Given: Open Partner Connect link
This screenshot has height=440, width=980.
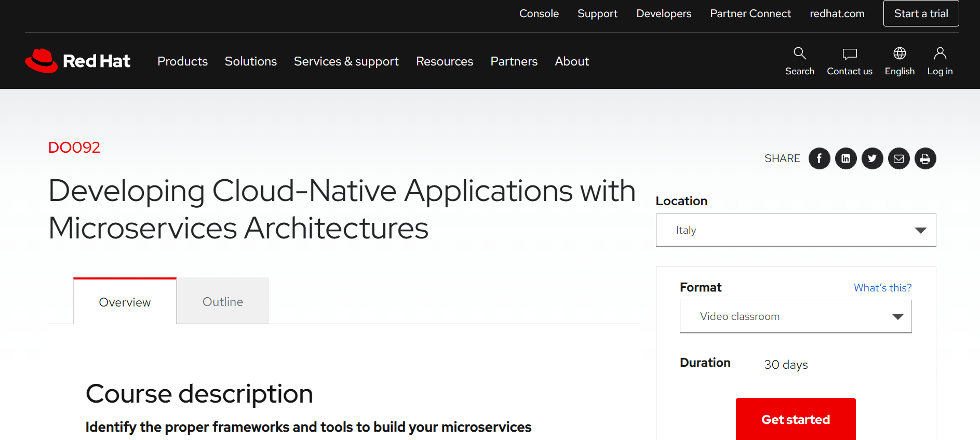Looking at the screenshot, I should point(750,14).
